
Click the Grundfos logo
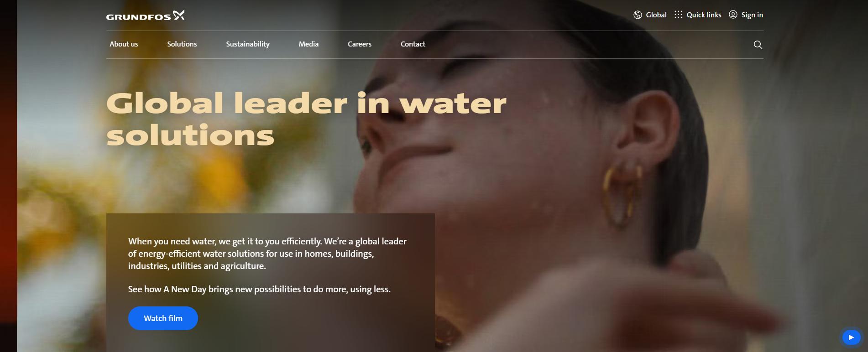click(145, 16)
